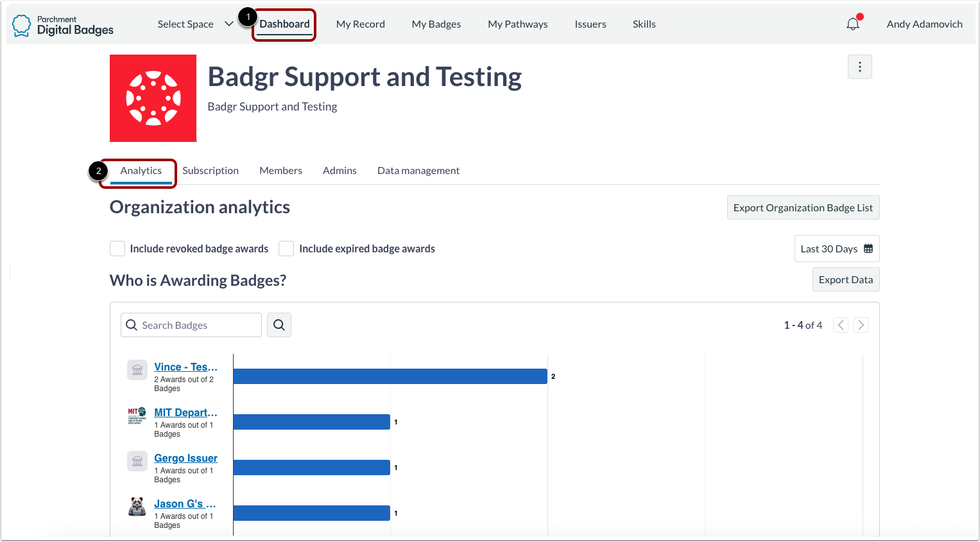Open the calendar icon on Last 30 Days
The width and height of the screenshot is (980, 542).
click(870, 249)
